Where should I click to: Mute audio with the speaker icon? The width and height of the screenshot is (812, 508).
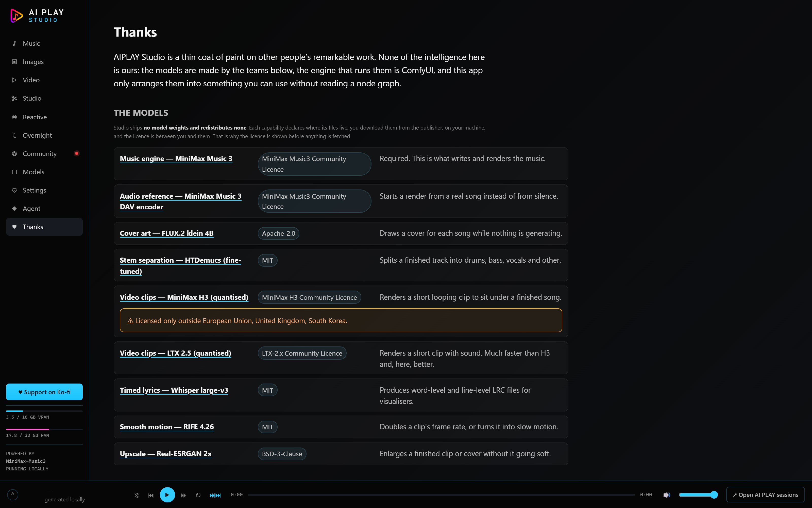(666, 495)
